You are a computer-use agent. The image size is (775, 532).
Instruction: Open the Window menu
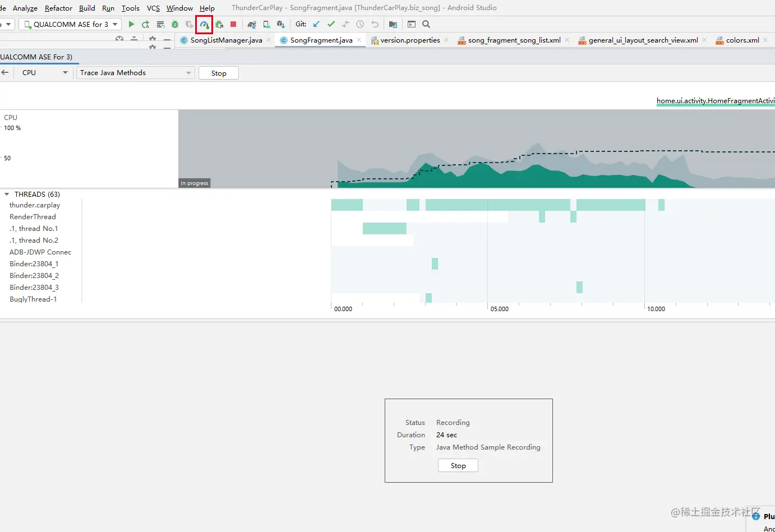pos(179,8)
